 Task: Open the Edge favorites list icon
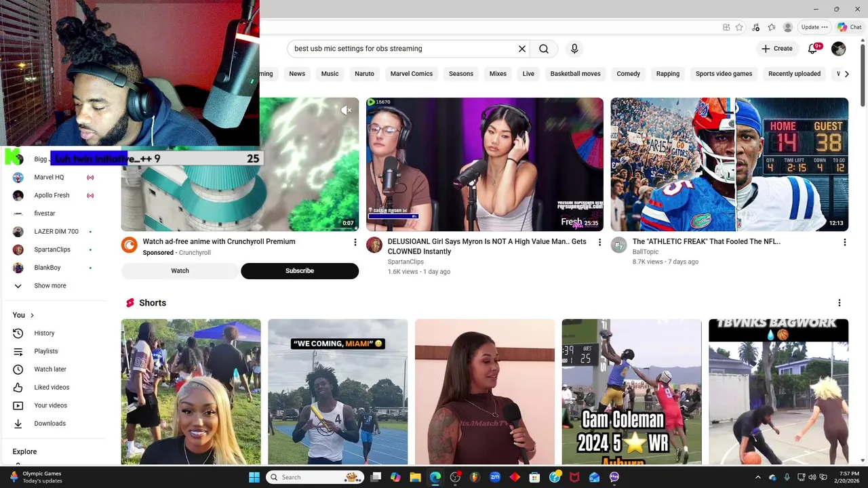[x=771, y=27]
